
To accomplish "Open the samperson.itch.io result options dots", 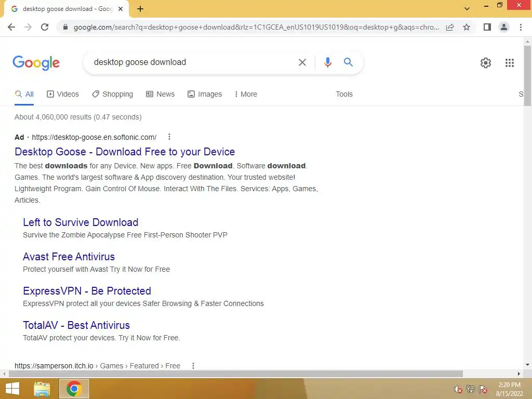I will click(x=193, y=366).
